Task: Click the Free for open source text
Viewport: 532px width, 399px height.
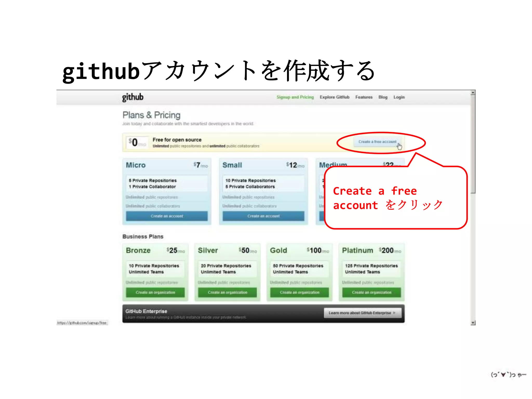Action: (x=177, y=140)
